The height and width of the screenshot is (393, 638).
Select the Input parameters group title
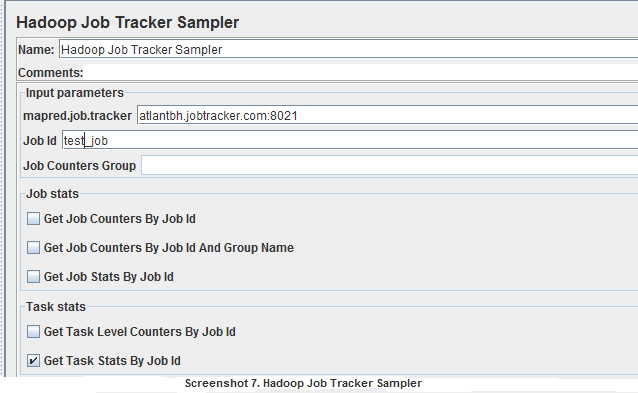tap(74, 93)
